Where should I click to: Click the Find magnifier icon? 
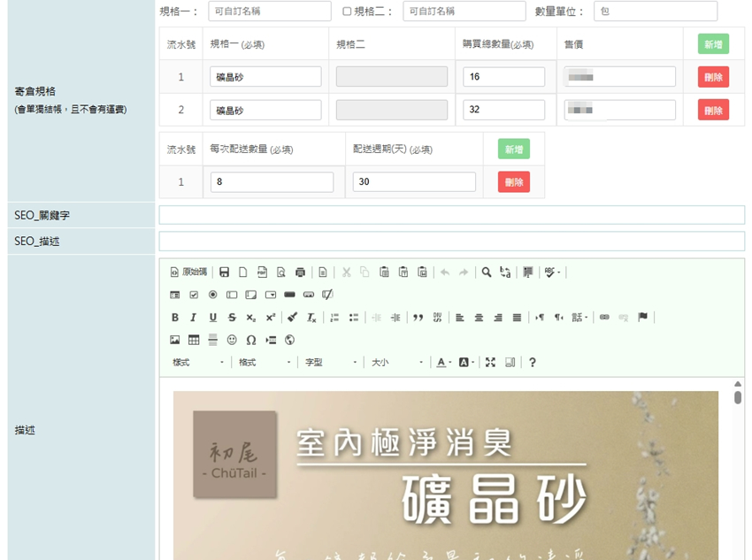(487, 272)
